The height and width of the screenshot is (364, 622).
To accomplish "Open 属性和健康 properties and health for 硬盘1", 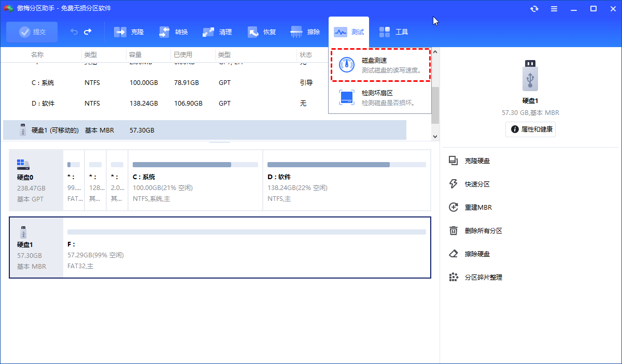I will tap(530, 129).
